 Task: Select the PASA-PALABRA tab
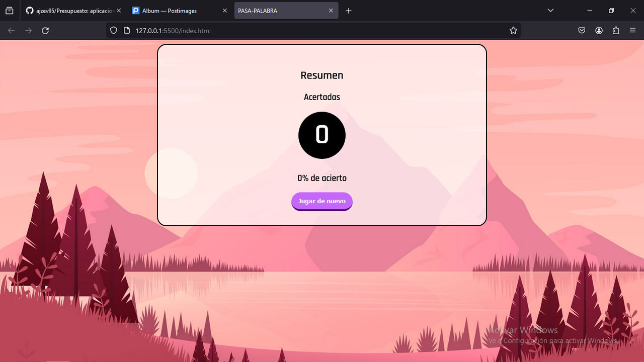click(x=286, y=11)
